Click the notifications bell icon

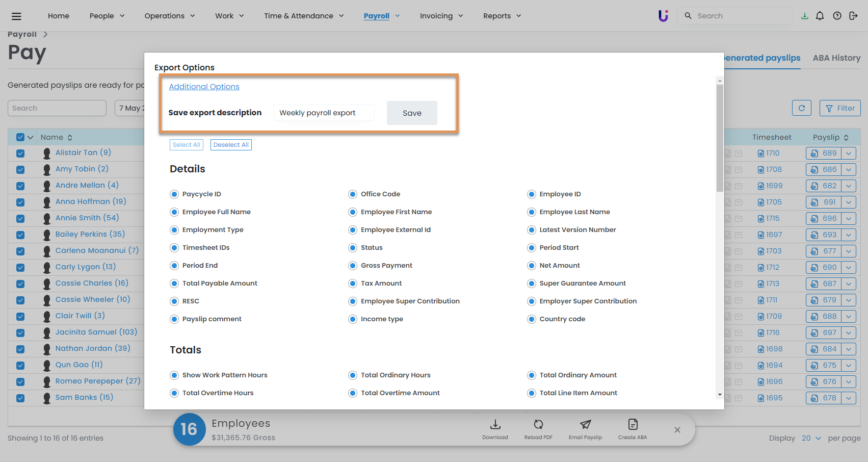pos(820,16)
